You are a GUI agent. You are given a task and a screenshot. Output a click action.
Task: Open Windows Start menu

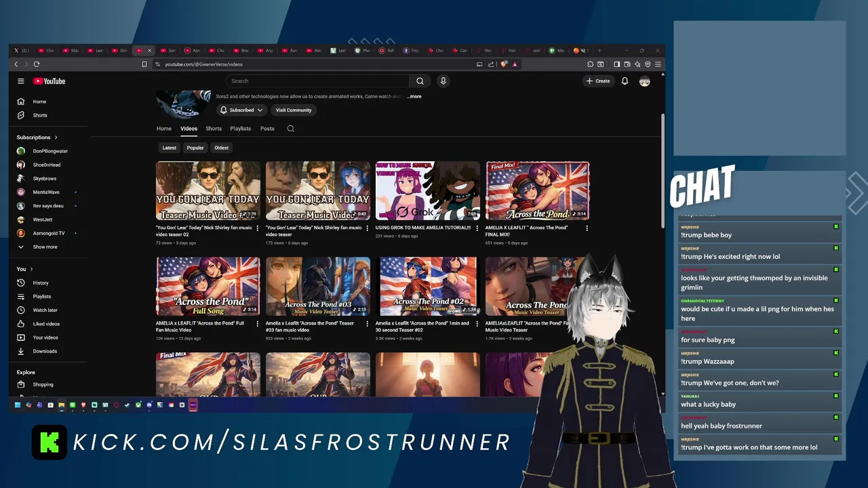tap(18, 405)
